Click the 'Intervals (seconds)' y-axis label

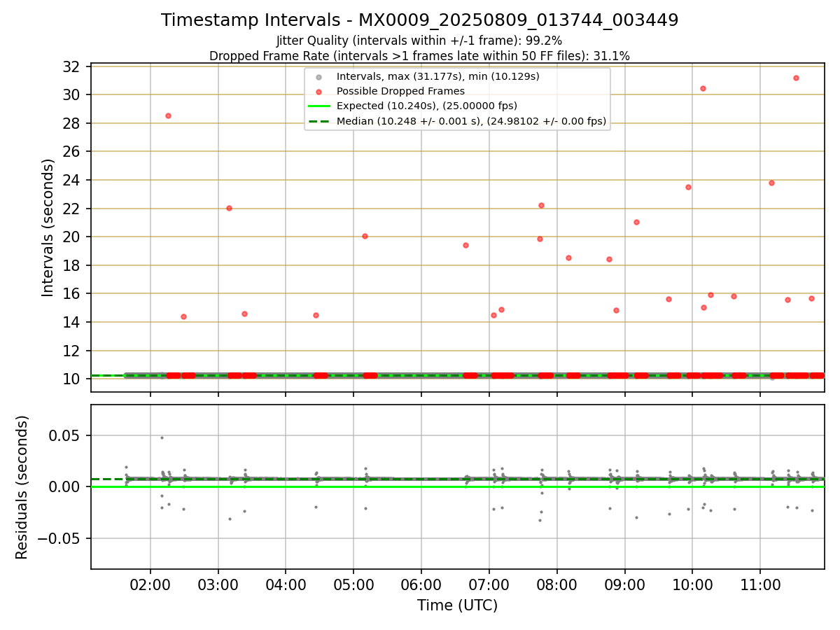[48, 227]
